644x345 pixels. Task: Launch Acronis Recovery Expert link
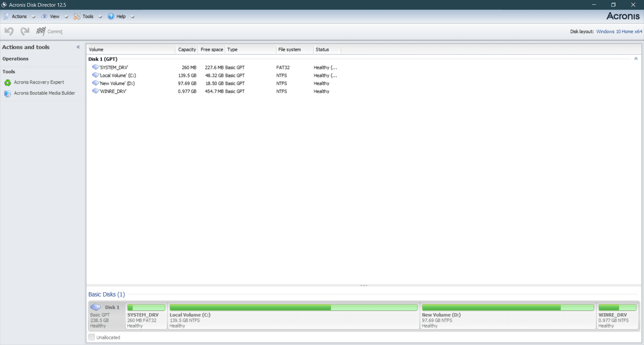pyautogui.click(x=39, y=82)
